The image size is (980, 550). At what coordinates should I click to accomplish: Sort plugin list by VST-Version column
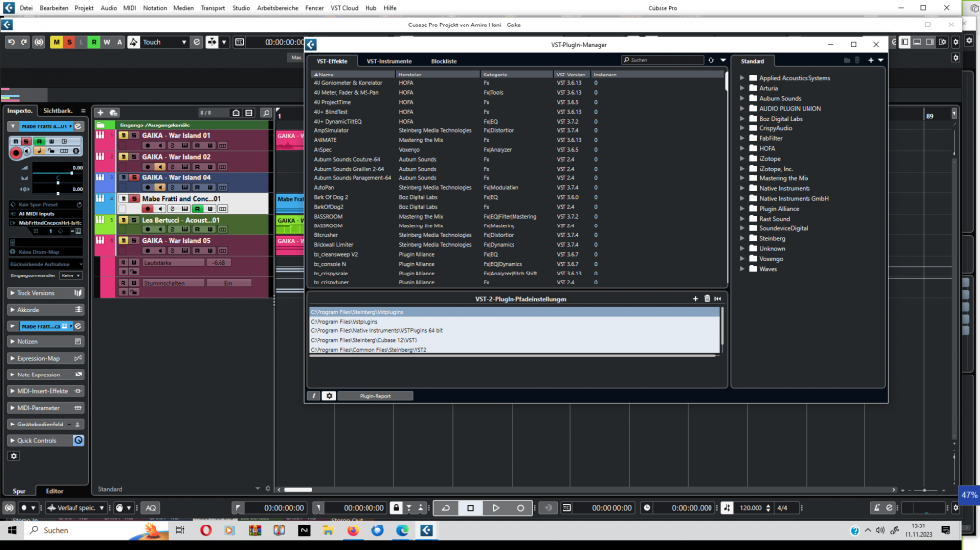(571, 75)
